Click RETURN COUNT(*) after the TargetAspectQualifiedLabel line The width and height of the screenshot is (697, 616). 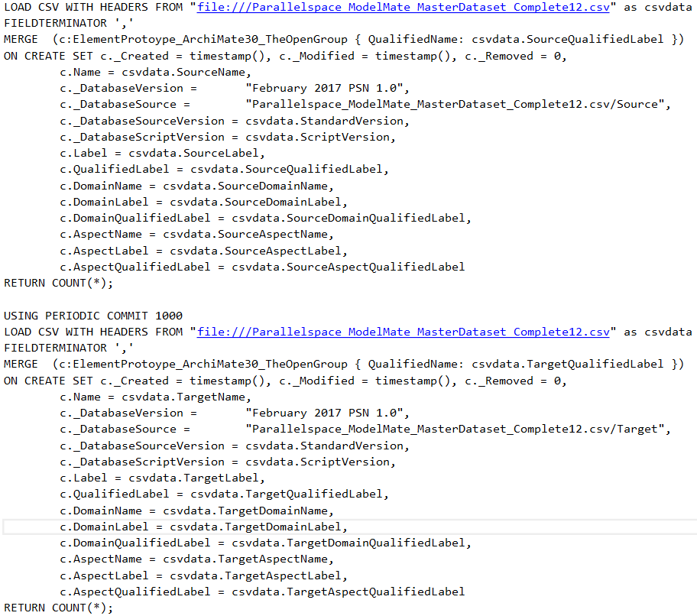pyautogui.click(x=59, y=608)
